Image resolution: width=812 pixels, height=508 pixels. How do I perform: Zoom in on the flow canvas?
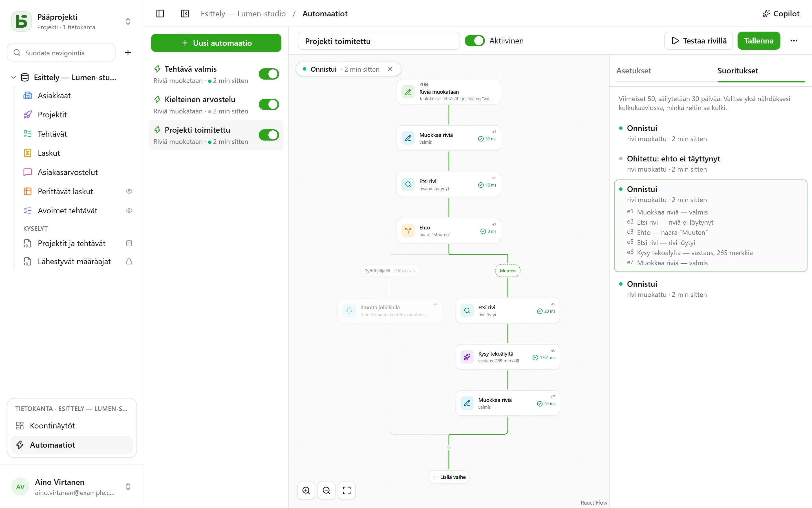click(306, 490)
